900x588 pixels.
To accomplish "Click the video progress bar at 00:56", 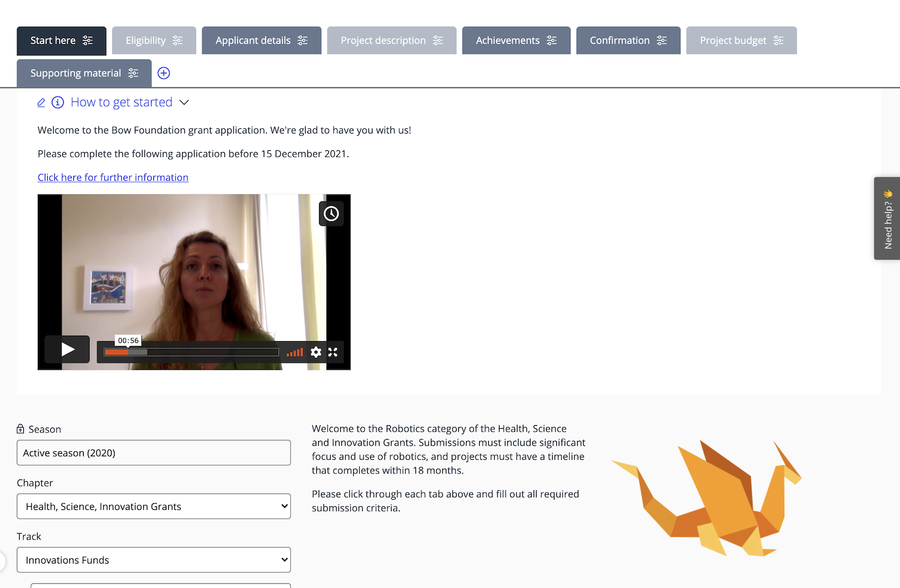I will pos(127,352).
